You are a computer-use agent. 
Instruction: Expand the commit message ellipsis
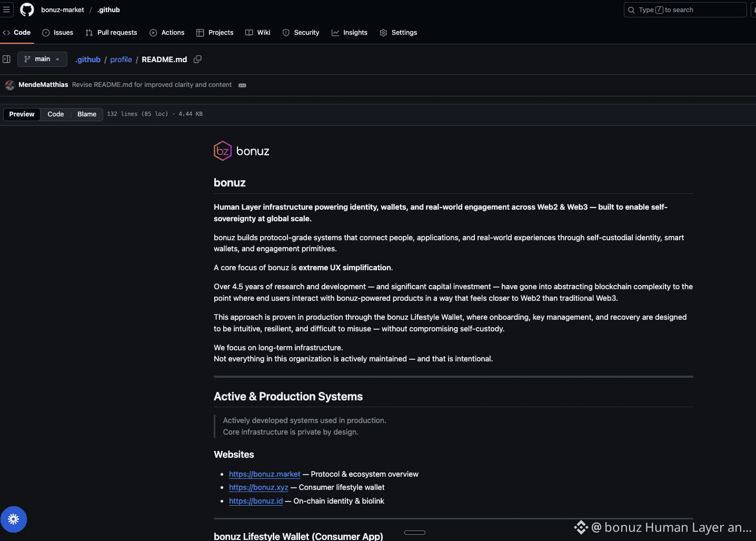242,85
